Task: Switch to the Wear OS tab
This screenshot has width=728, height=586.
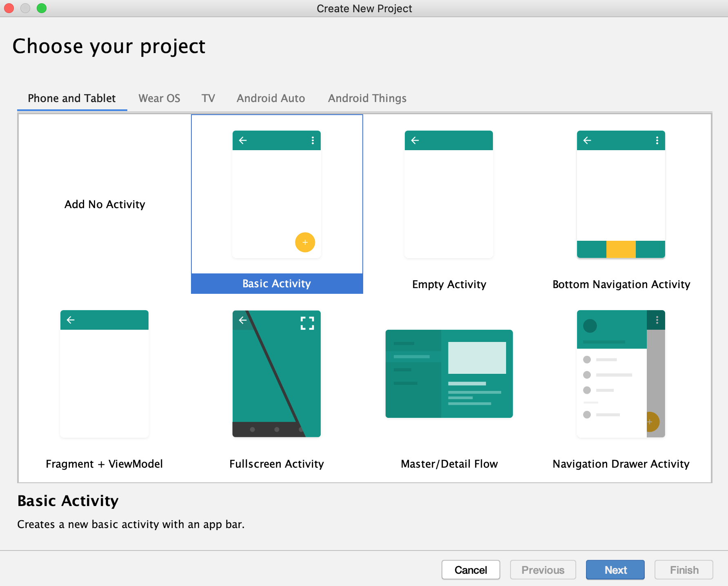Action: (159, 98)
